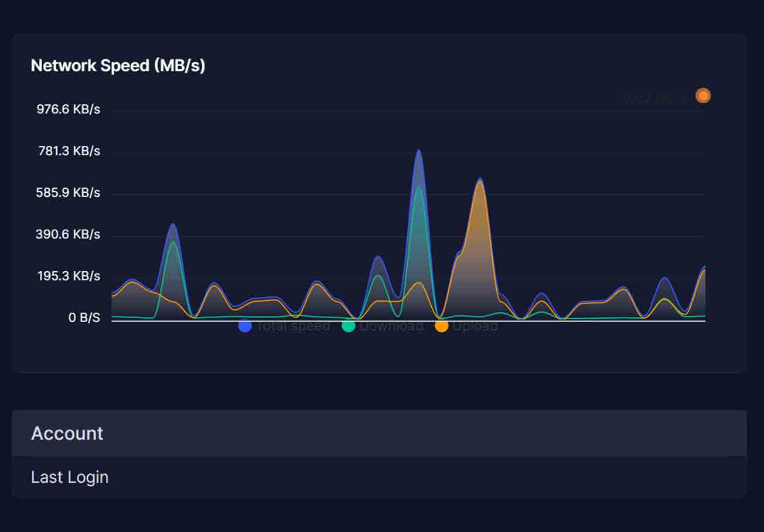The width and height of the screenshot is (764, 532).
Task: Click the tallest blue peak in the chart
Action: point(418,152)
